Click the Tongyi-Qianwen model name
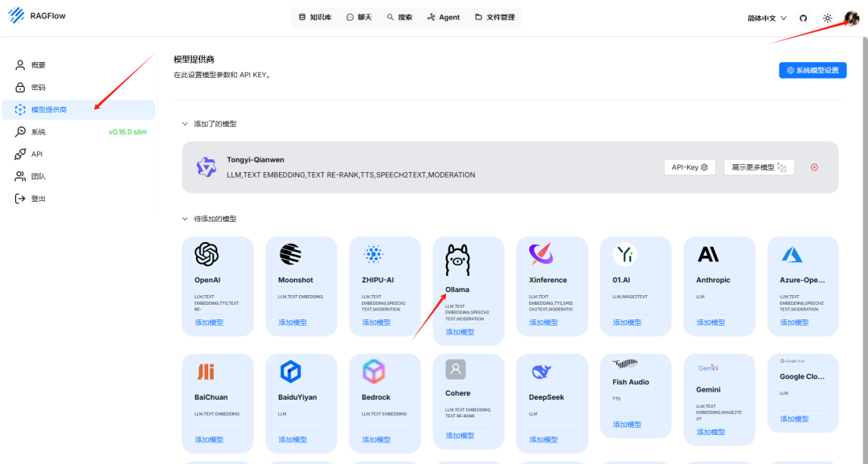The image size is (868, 464). [256, 159]
